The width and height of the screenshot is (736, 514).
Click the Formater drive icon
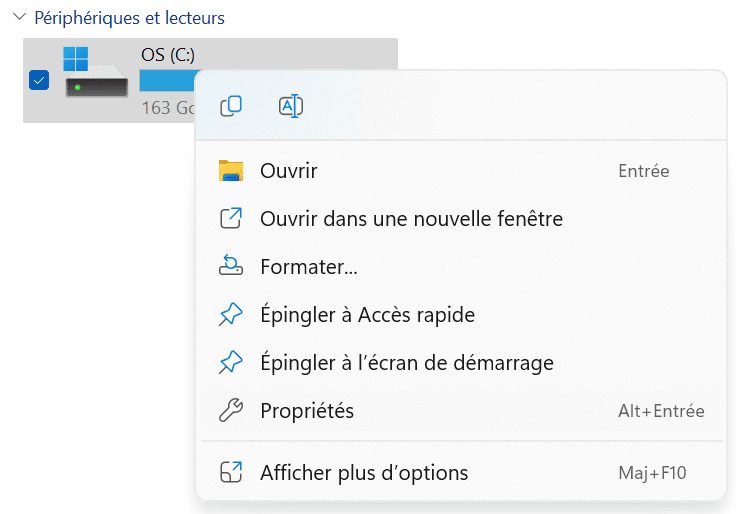(x=231, y=266)
